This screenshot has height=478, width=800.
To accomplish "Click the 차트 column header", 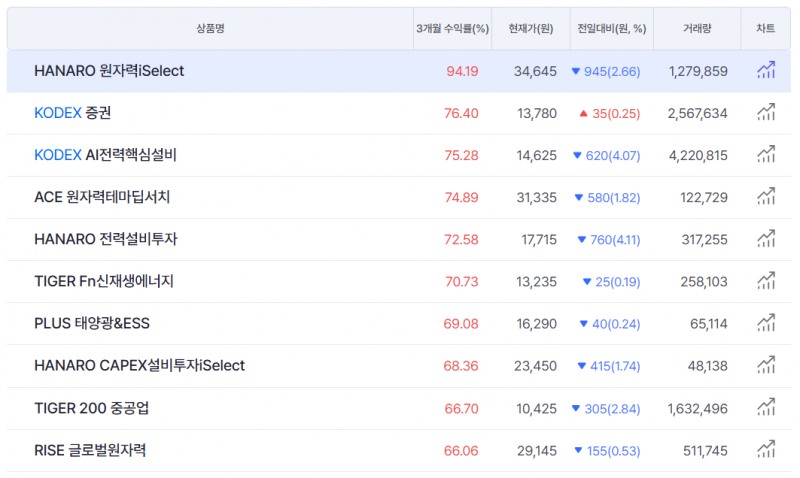I will pos(765,29).
